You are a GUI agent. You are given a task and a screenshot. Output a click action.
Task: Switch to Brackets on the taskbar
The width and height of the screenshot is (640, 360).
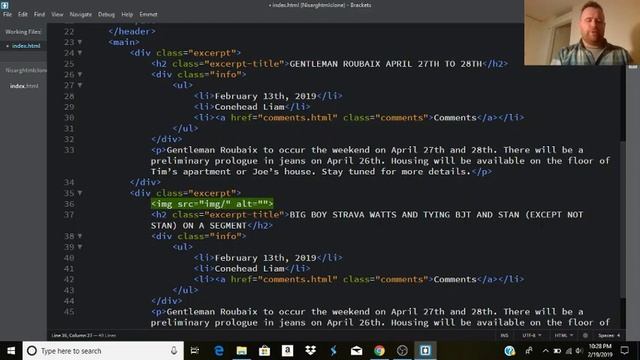tap(425, 351)
